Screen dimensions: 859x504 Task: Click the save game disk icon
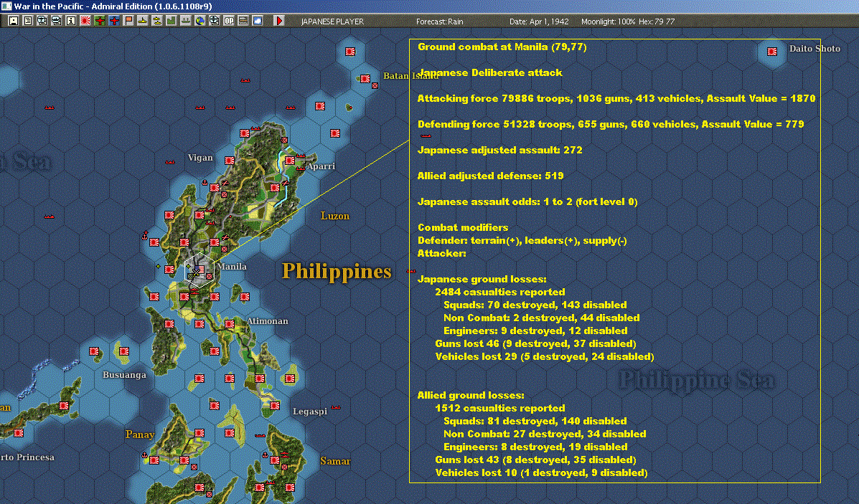pyautogui.click(x=14, y=21)
